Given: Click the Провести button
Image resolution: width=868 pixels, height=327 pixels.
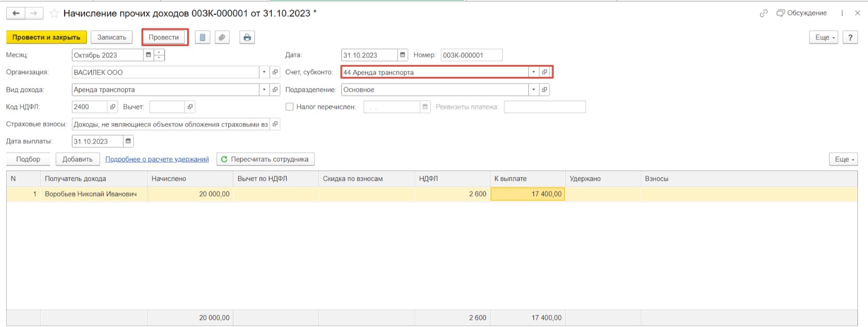Looking at the screenshot, I should coord(164,37).
